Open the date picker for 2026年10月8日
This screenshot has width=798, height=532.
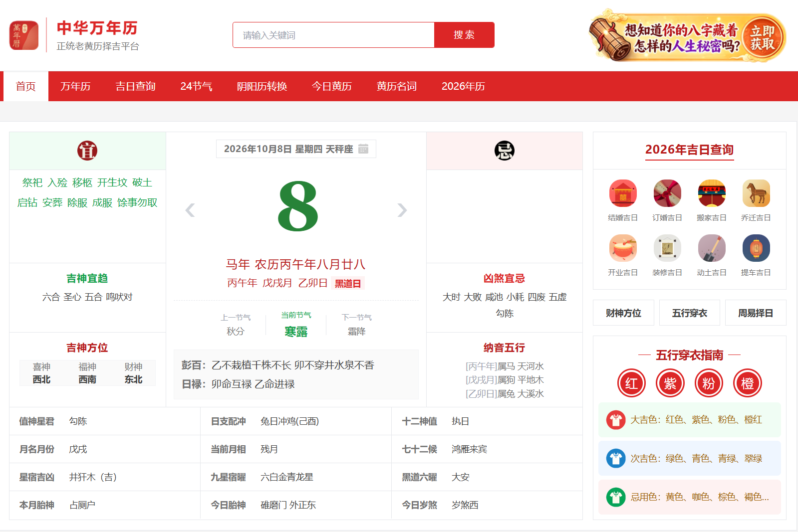296,149
